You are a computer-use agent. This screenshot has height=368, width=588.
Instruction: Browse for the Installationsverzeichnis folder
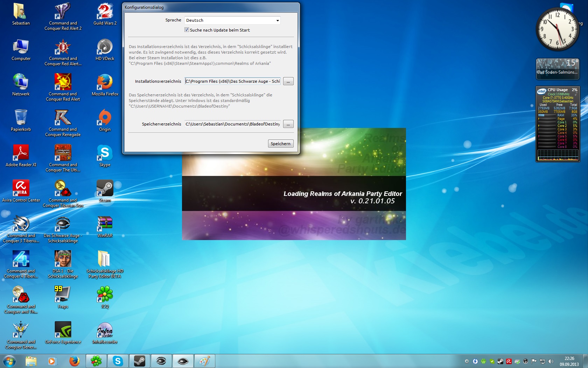(x=288, y=81)
